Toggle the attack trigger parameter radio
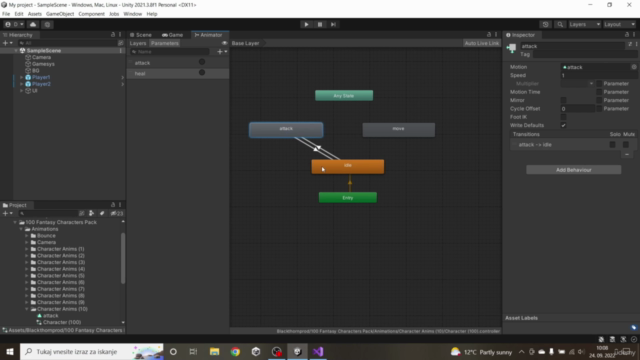 pos(202,62)
